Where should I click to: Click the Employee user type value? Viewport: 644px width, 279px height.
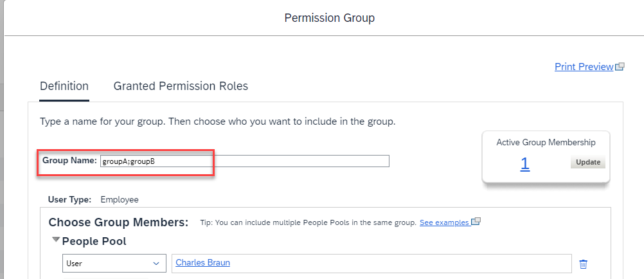[x=120, y=200]
